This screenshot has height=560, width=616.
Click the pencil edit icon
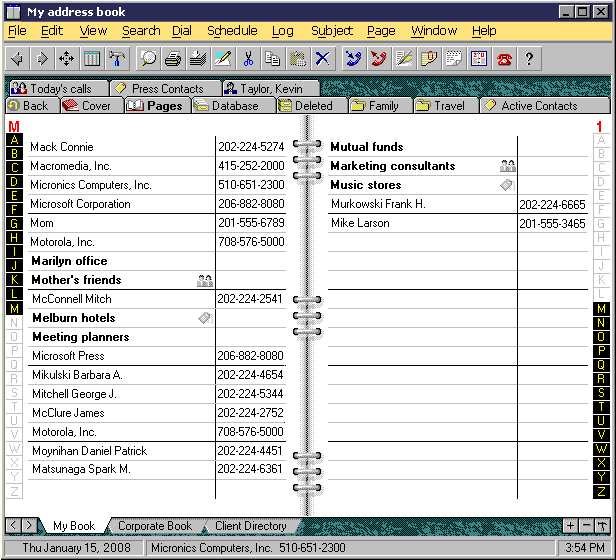pos(223,59)
